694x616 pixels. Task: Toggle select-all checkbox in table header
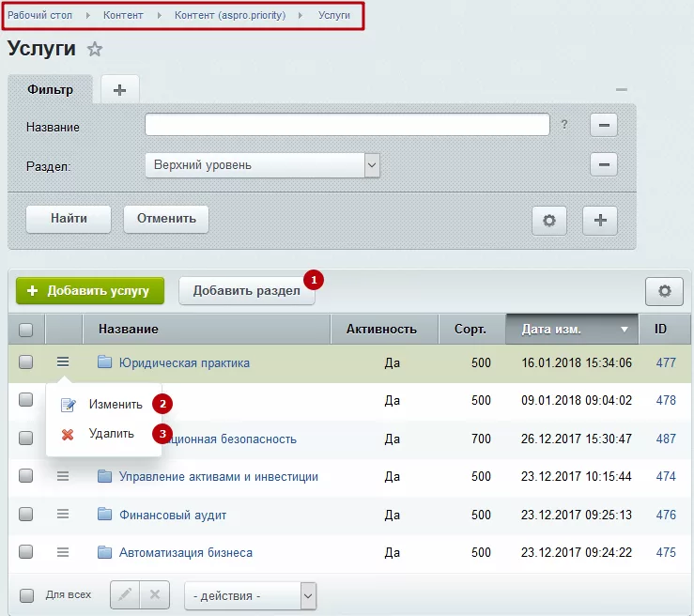25,330
